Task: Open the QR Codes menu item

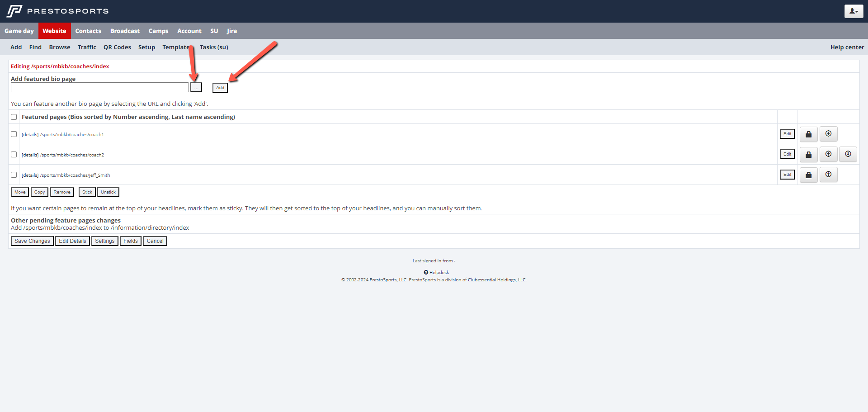Action: (117, 47)
